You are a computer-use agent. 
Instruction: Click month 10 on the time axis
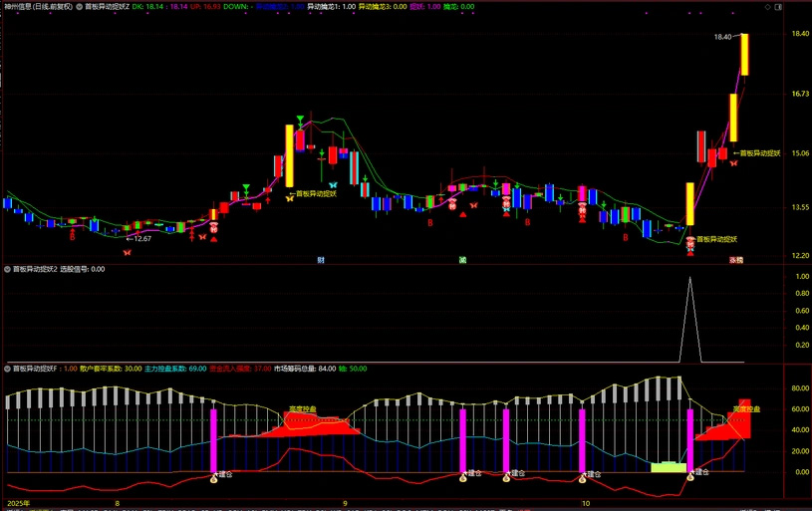click(x=585, y=503)
